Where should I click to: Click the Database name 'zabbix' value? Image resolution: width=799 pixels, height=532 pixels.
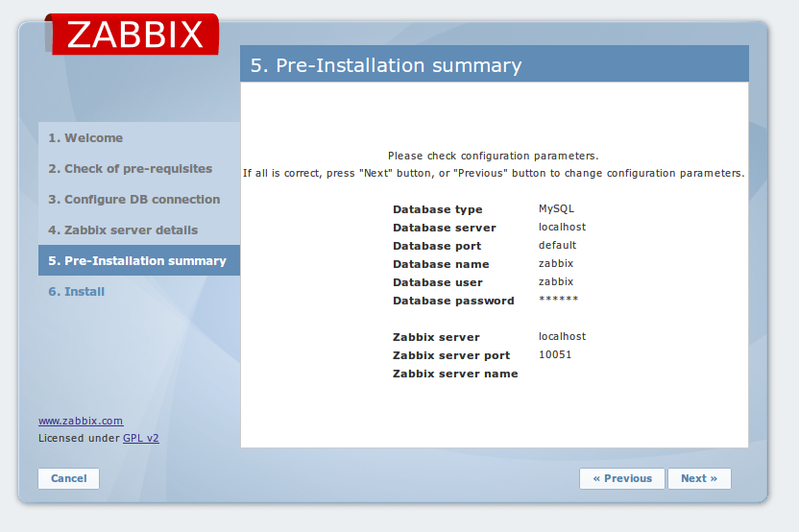pos(556,263)
